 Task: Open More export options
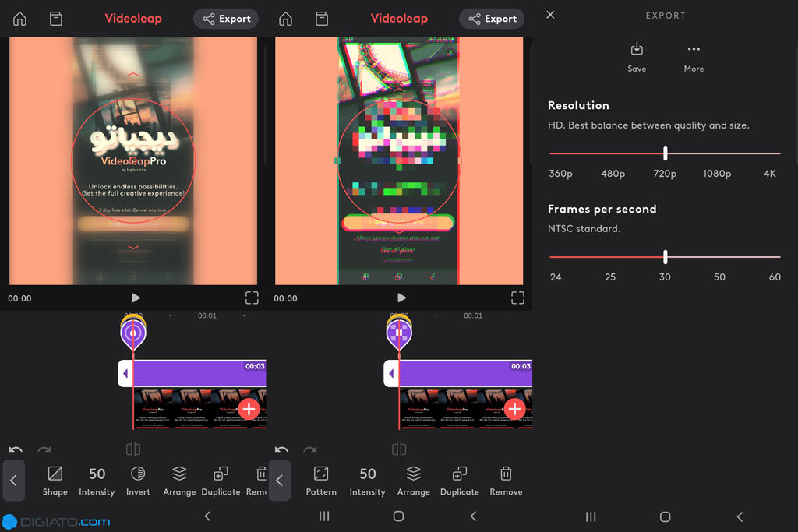click(x=694, y=58)
